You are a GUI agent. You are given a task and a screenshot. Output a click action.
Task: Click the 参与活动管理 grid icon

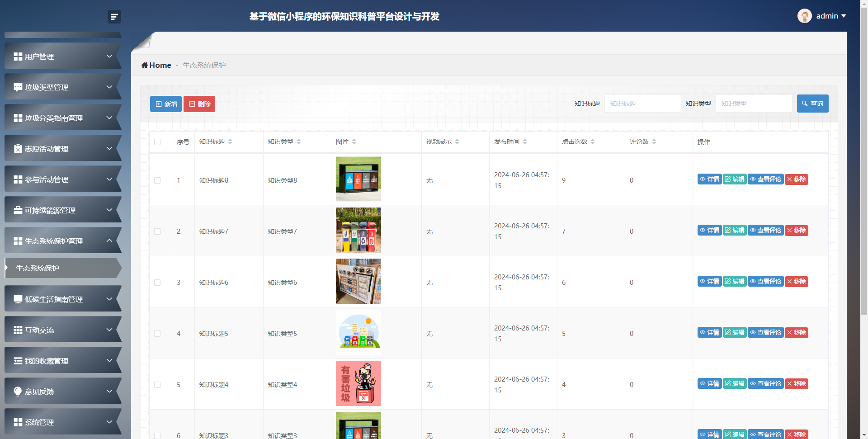[x=18, y=179]
